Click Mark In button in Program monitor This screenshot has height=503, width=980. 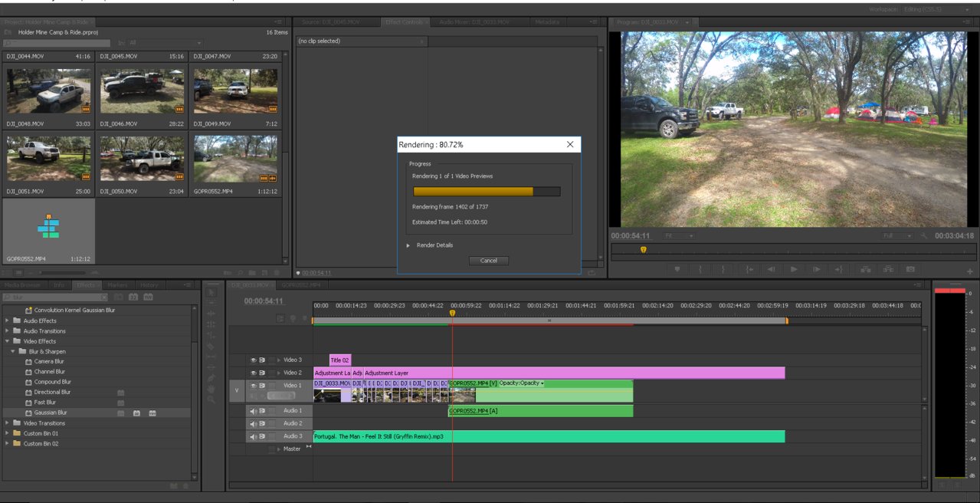(x=700, y=269)
